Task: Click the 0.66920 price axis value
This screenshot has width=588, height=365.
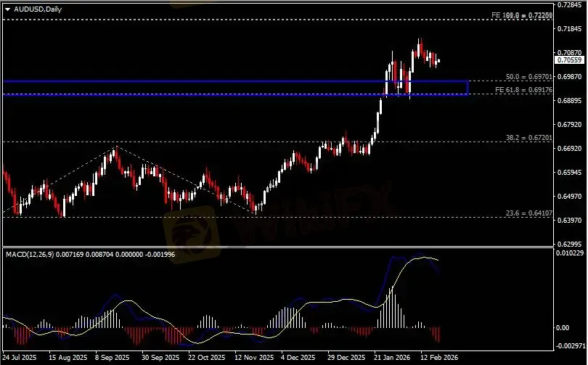Action: coord(569,149)
